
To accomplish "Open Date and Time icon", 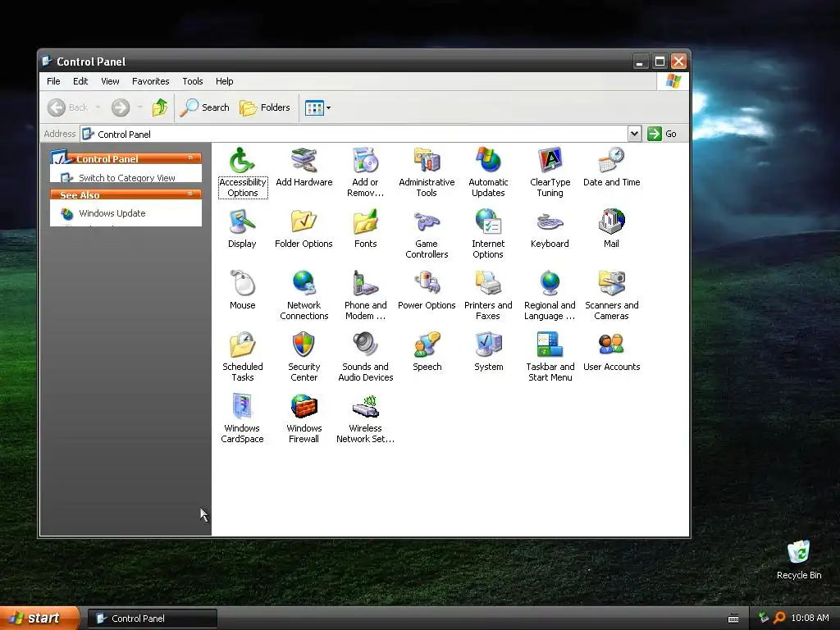I will point(611,160).
